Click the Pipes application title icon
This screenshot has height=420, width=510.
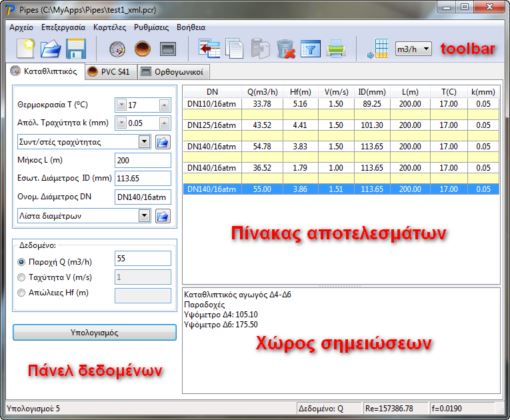click(x=11, y=10)
